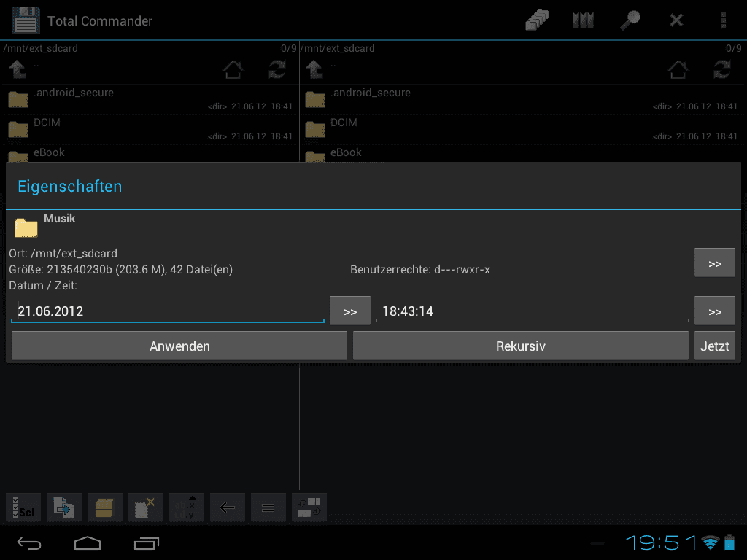Open Android recent apps button

point(146,542)
